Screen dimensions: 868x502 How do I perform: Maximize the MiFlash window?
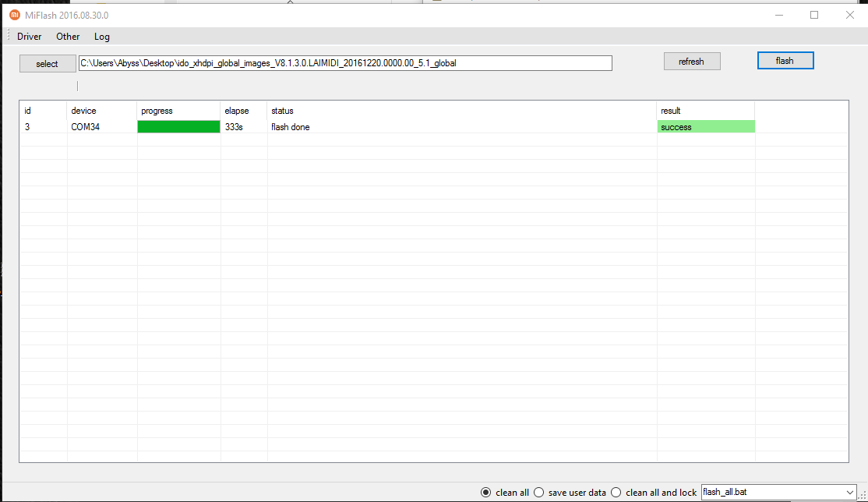click(x=814, y=15)
